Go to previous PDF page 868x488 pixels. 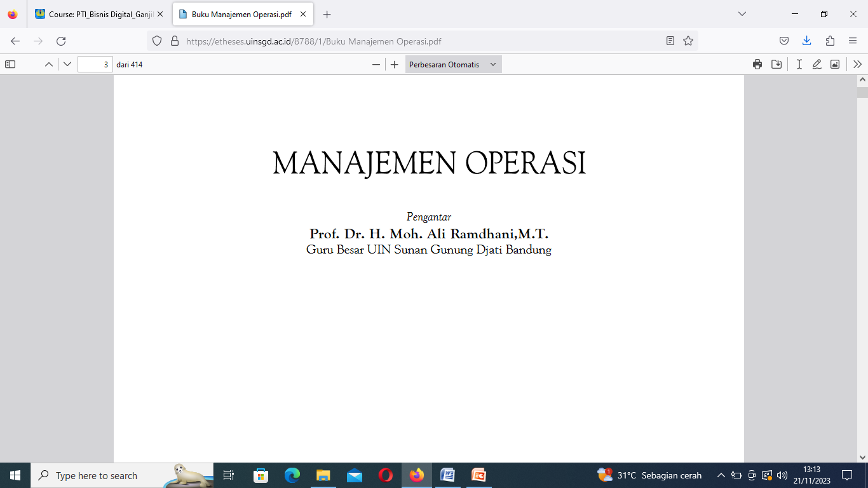click(48, 64)
